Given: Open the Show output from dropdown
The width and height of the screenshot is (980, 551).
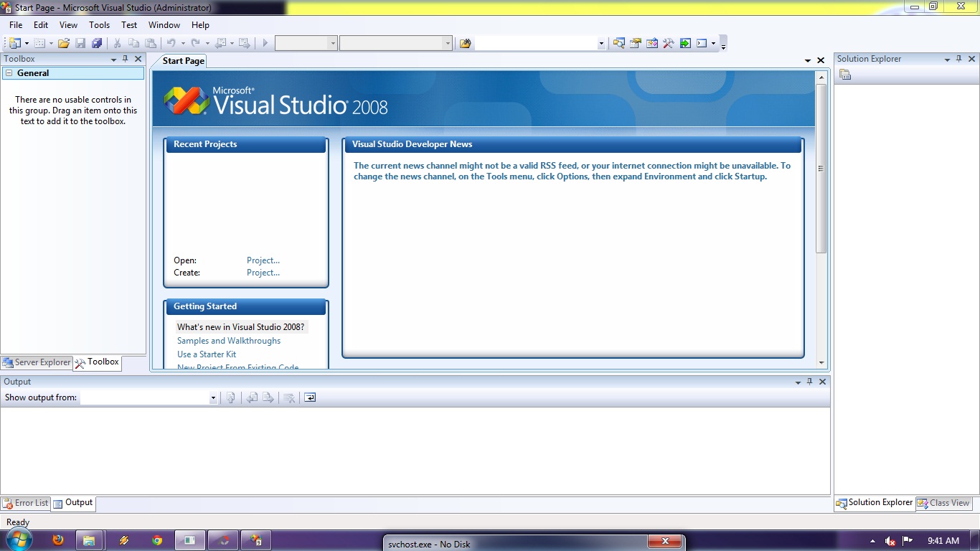Looking at the screenshot, I should pyautogui.click(x=213, y=397).
